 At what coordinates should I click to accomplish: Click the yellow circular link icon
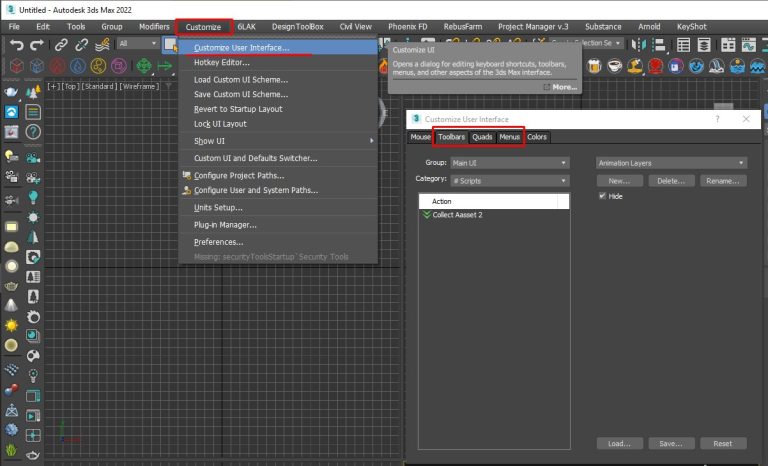(x=98, y=66)
